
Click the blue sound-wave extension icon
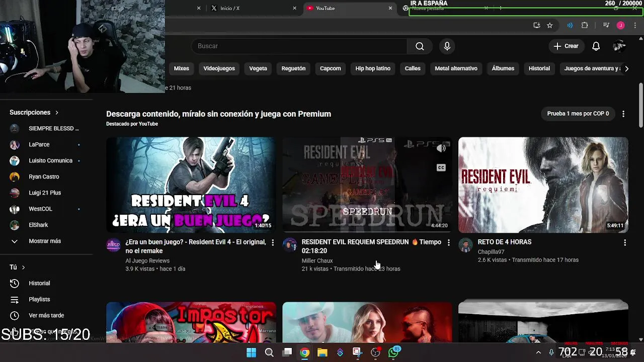(x=570, y=26)
